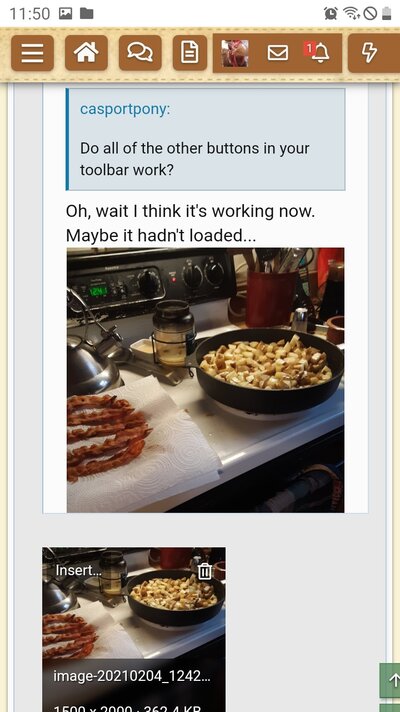Tap the quoted text about toolbar buttons
This screenshot has height=712, width=400.
[195, 159]
